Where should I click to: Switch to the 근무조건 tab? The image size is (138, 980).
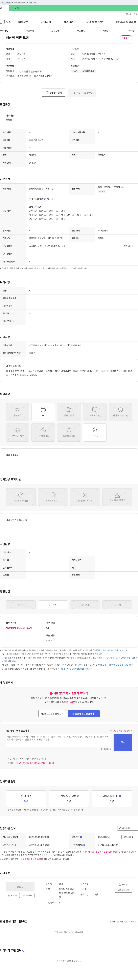30,31
